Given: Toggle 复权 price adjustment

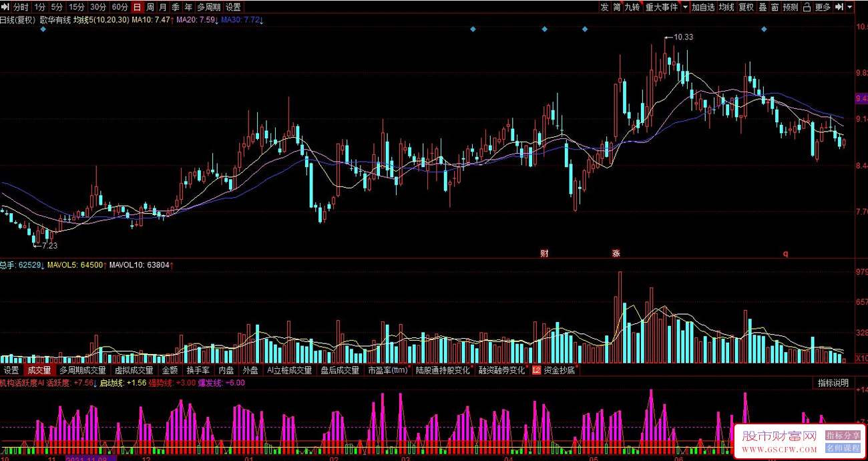Looking at the screenshot, I should point(746,7).
